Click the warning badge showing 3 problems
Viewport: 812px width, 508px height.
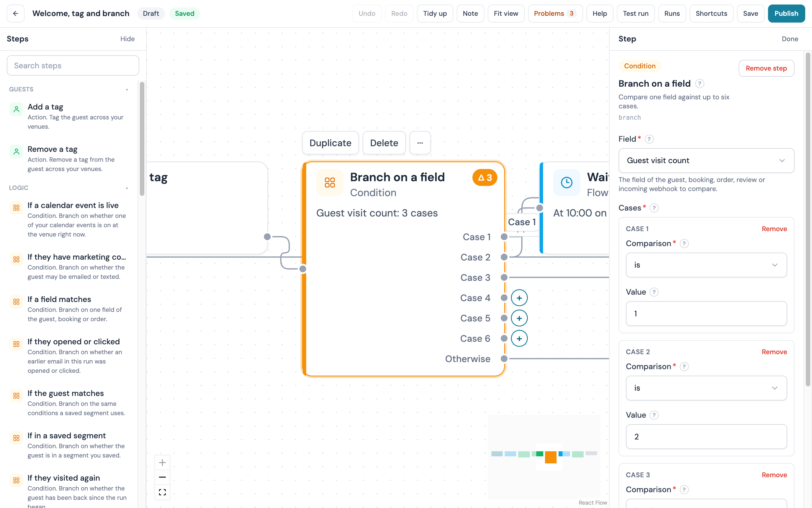(x=485, y=178)
